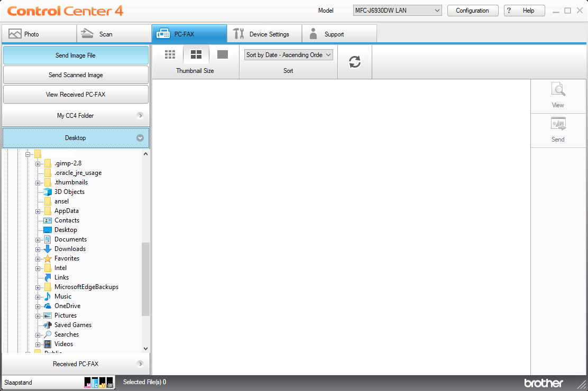Click the refresh arrows icon
Viewport: 588px width, 391px height.
[355, 62]
